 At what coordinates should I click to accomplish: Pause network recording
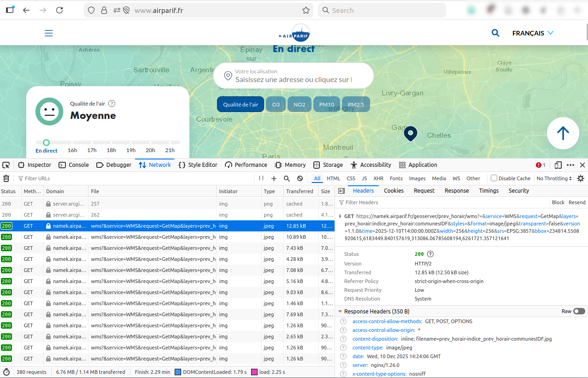pyautogui.click(x=261, y=178)
